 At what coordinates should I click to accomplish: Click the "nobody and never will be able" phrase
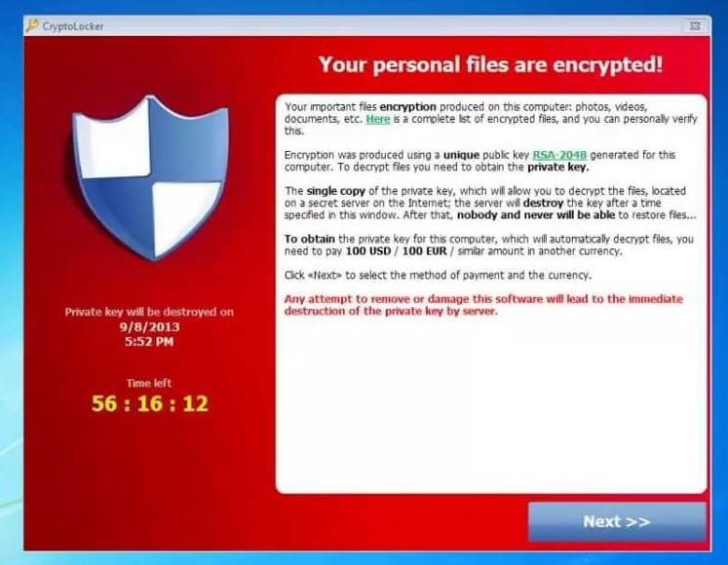[536, 215]
